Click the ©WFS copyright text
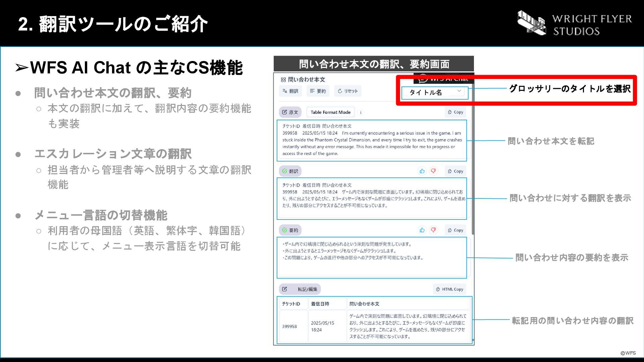Viewport: 644px width, 362px height. [x=628, y=353]
